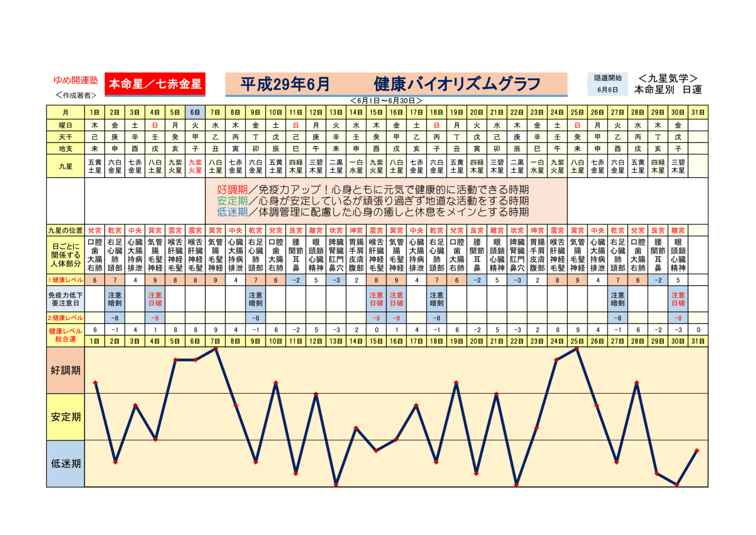Click the 免疫力低下要注意日 row header
The height and width of the screenshot is (535, 756).
coord(66,299)
